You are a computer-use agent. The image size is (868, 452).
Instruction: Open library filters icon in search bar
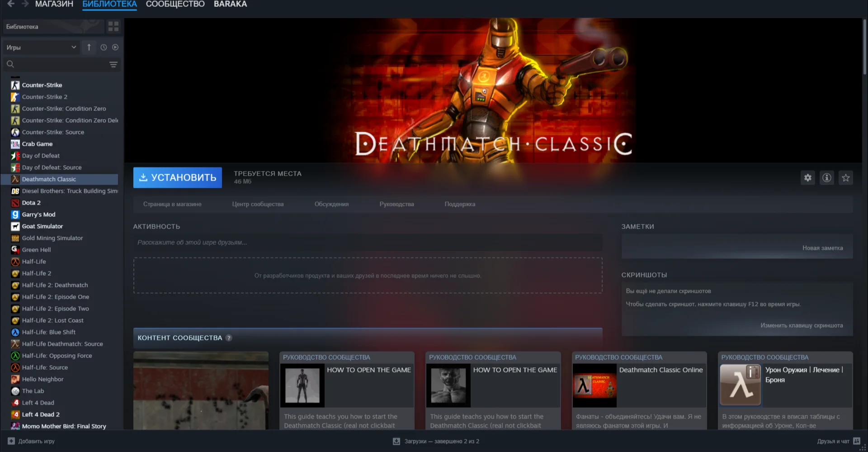[113, 64]
